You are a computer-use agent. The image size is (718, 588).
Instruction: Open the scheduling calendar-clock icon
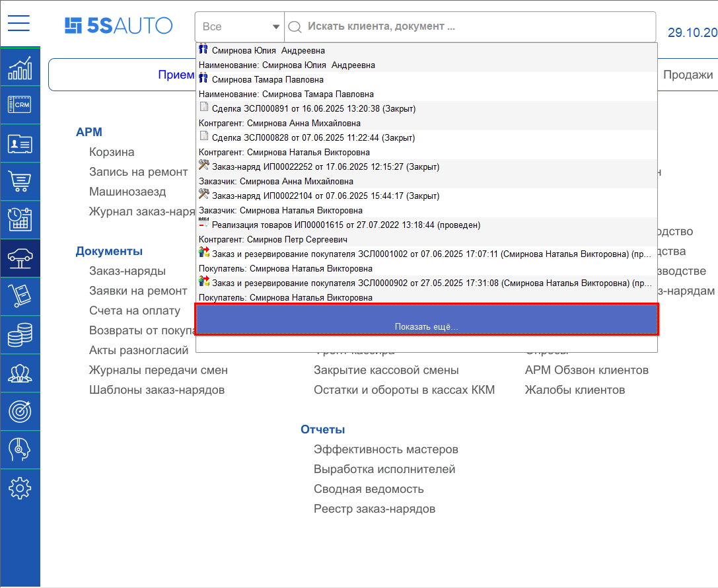click(20, 220)
